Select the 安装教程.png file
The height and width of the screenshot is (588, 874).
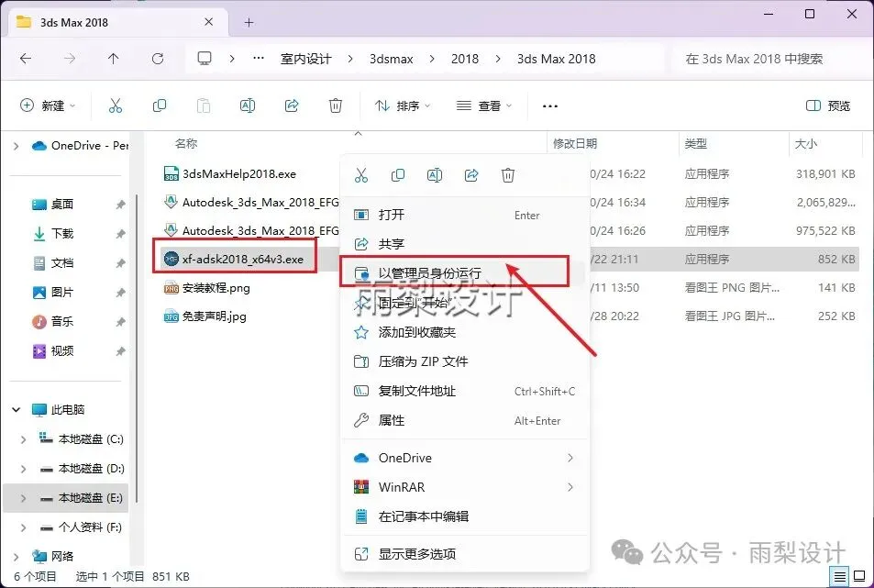tap(206, 288)
